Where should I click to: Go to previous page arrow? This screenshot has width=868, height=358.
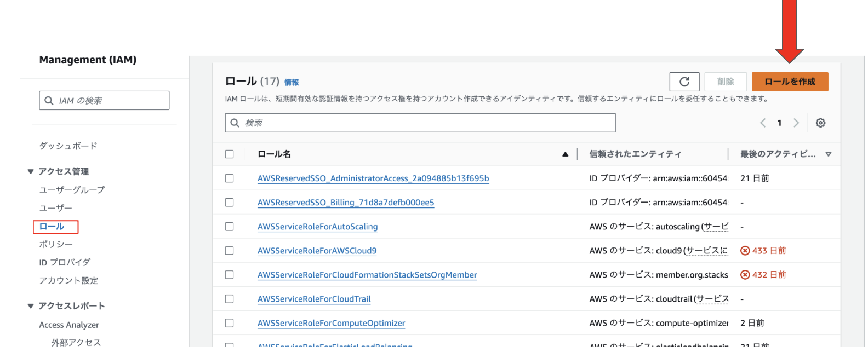pos(763,123)
